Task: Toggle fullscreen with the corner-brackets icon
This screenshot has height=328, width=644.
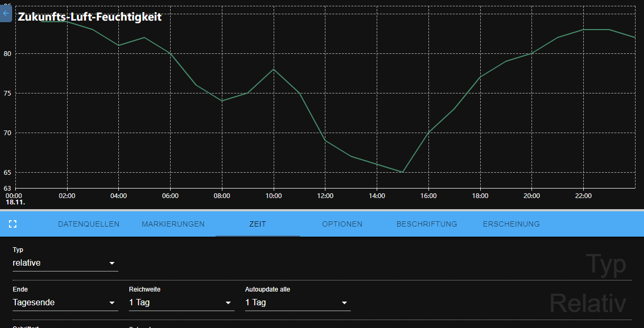Action: tap(13, 224)
